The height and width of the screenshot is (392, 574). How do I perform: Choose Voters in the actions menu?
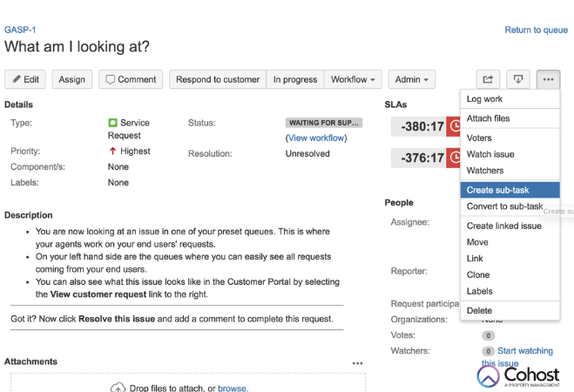510,138
